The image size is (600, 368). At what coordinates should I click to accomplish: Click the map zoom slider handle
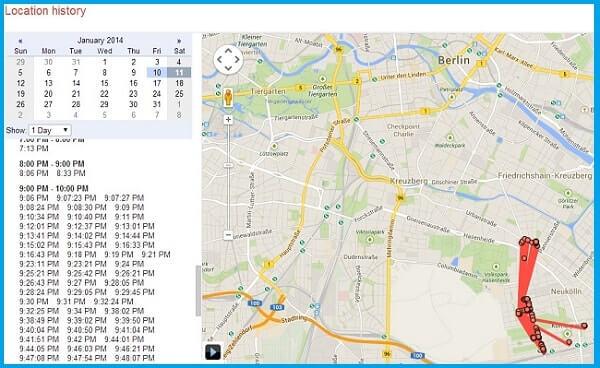[228, 165]
